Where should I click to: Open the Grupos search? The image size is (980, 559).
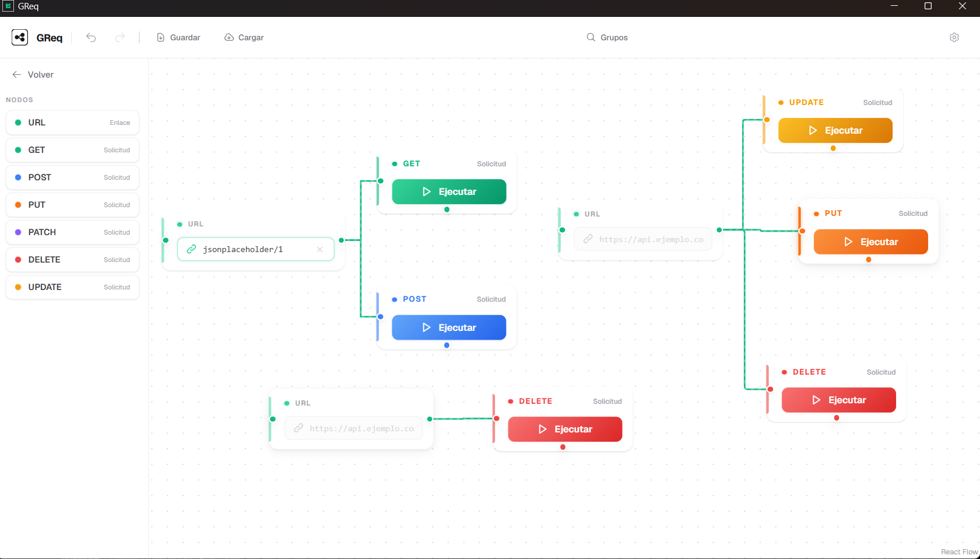tap(607, 37)
